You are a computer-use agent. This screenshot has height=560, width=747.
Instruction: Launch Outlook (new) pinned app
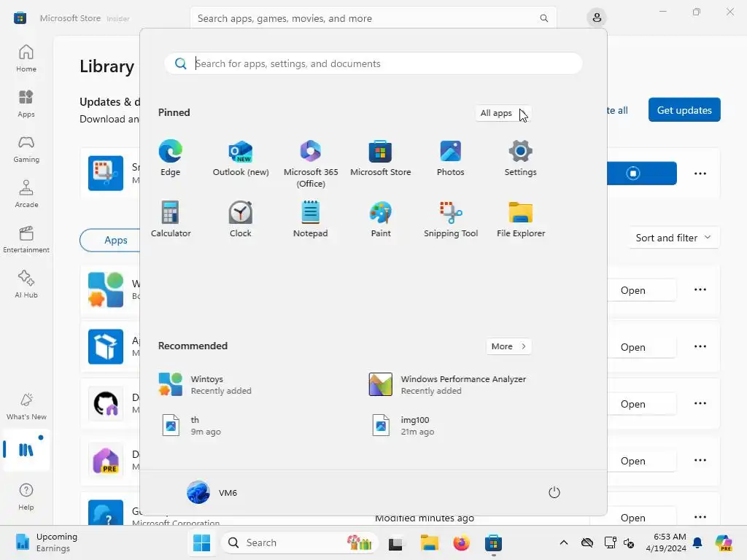241,158
